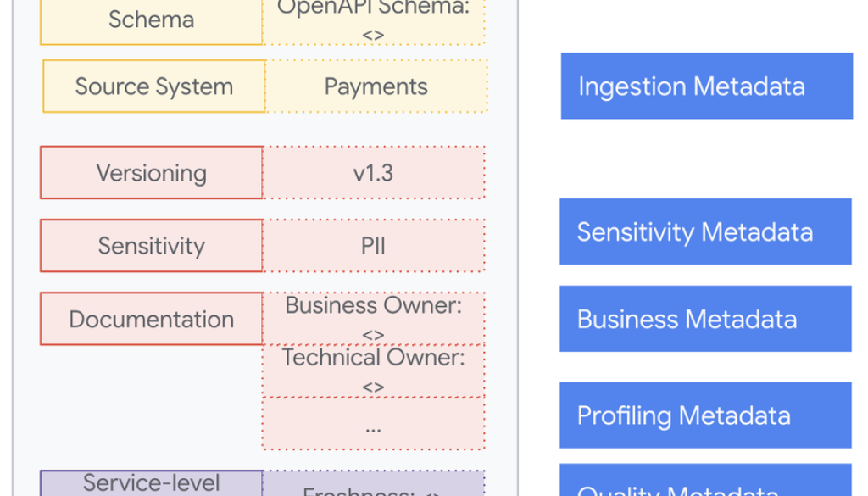The width and height of the screenshot is (868, 496).
Task: Select the Profiling Metadata blue box
Action: pyautogui.click(x=705, y=415)
